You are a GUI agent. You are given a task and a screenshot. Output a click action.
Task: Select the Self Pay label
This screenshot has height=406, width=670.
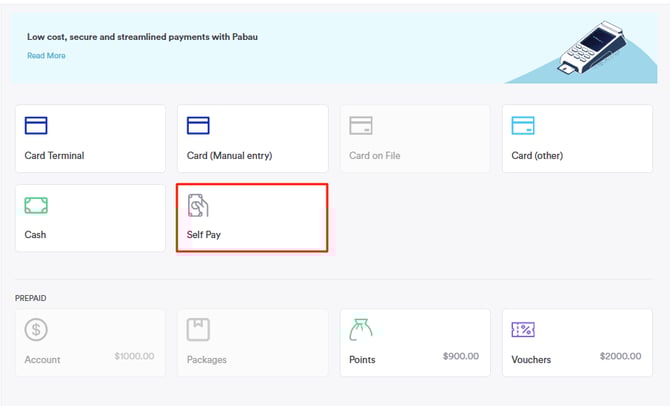click(x=204, y=235)
